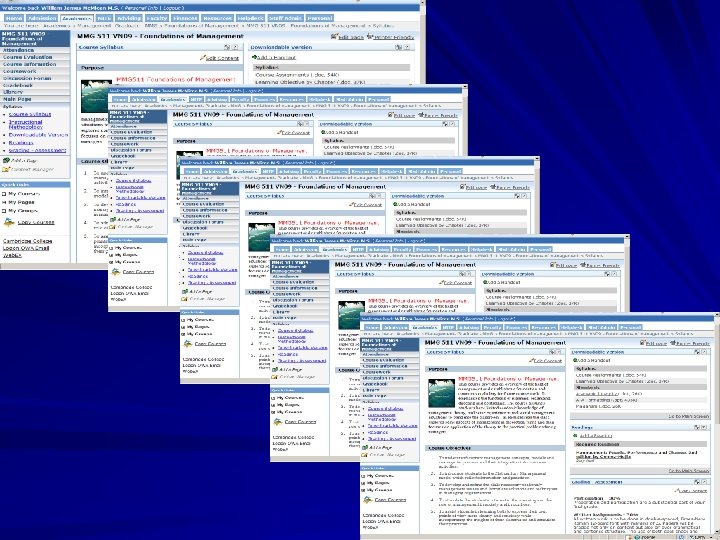The height and width of the screenshot is (540, 720).
Task: Open the Personal tab in the frontmost window
Action: pyautogui.click(x=630, y=327)
